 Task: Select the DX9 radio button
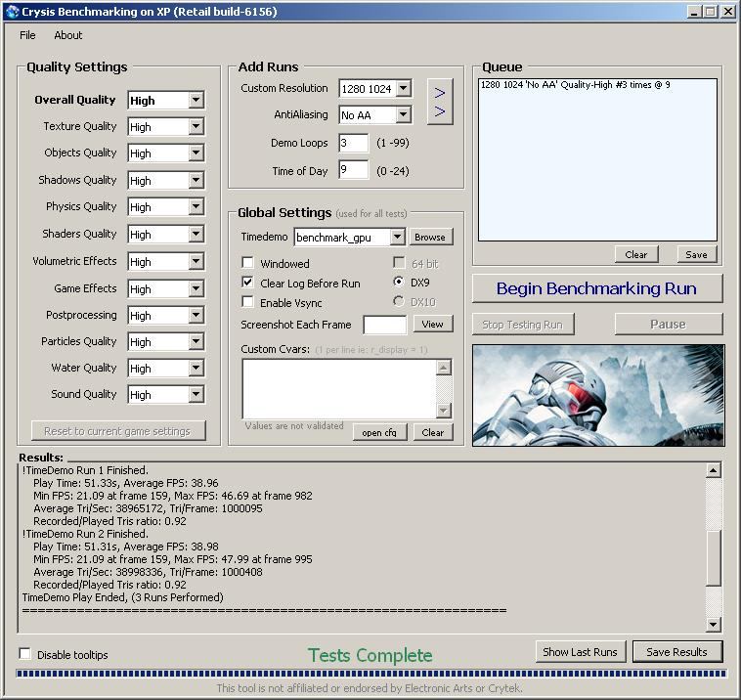point(399,283)
